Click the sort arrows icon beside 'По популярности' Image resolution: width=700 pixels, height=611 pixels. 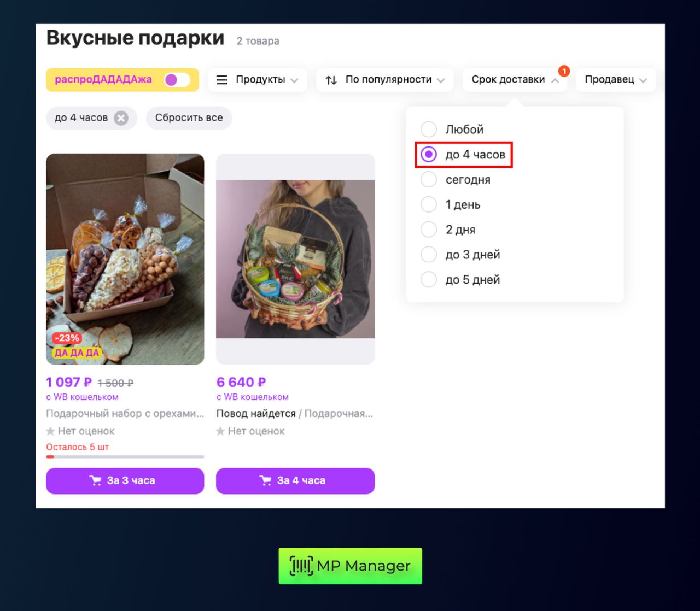coord(331,80)
